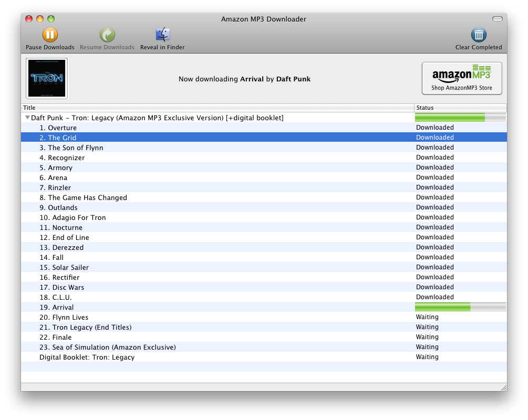
Task: Toggle the toolbar pill button in title bar
Action: pyautogui.click(x=498, y=19)
